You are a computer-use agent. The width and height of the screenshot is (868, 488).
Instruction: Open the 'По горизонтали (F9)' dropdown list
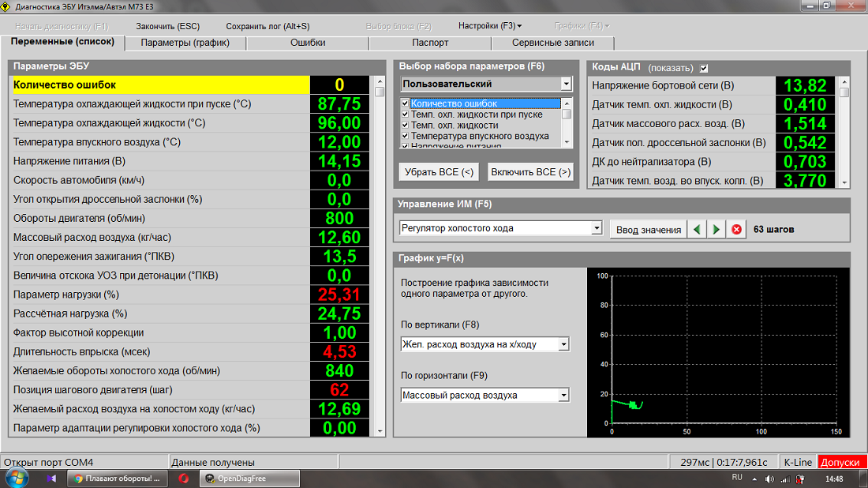point(563,395)
